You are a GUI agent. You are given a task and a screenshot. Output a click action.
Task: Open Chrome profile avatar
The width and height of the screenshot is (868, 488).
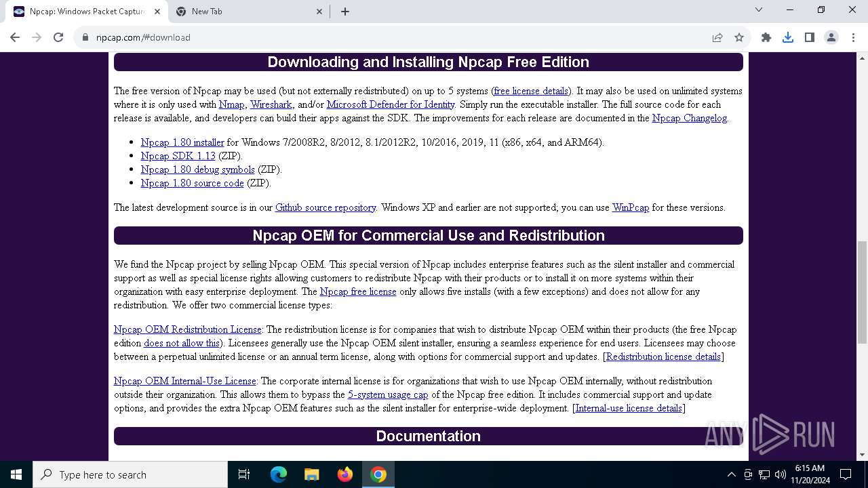click(831, 37)
